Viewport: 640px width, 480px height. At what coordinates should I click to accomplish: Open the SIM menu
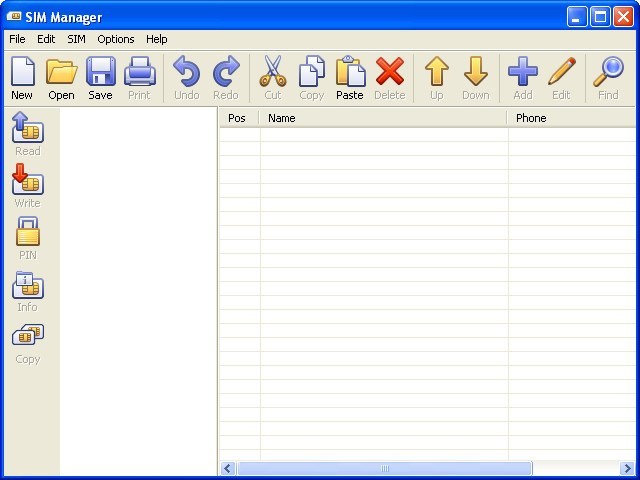pos(76,39)
